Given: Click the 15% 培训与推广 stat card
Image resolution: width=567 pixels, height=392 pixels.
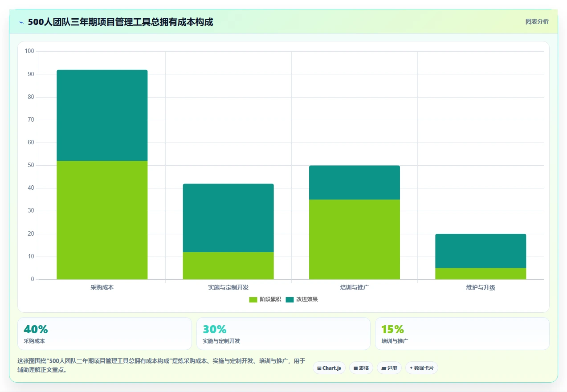Looking at the screenshot, I should pos(462,334).
